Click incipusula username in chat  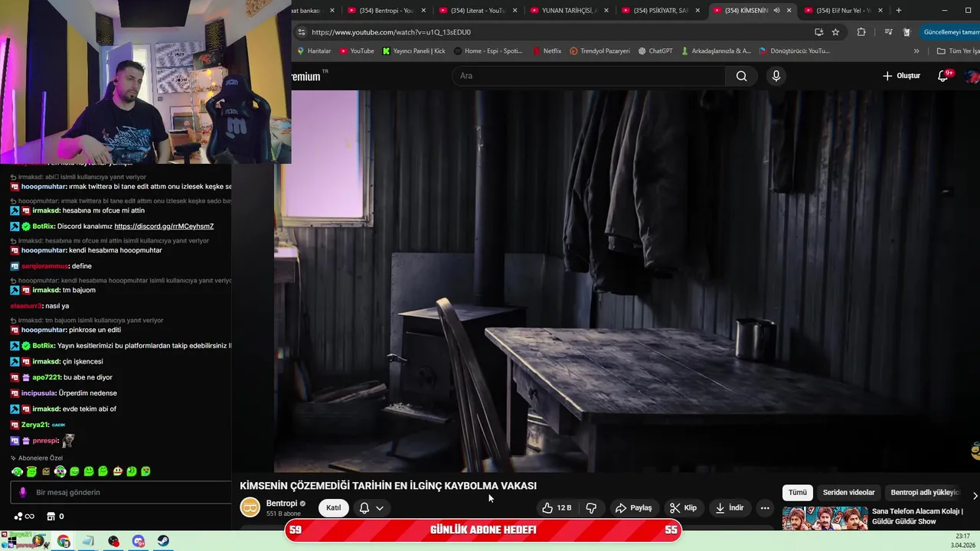click(x=38, y=393)
